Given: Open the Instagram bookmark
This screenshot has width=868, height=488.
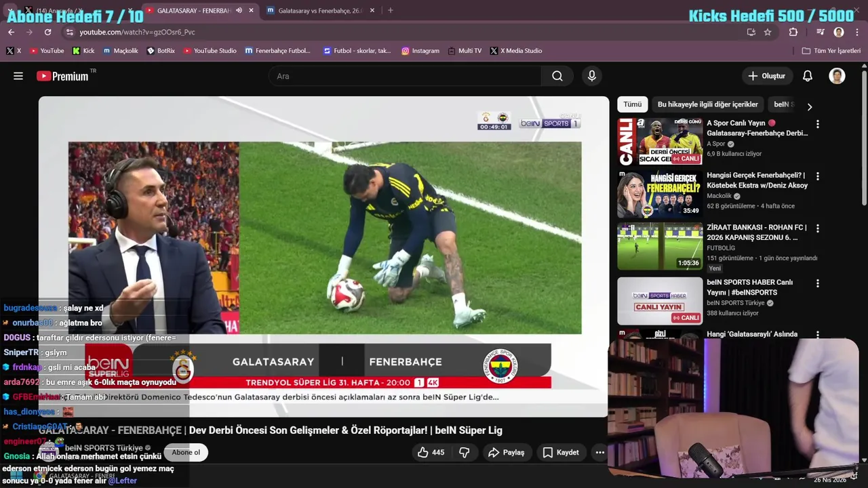Looking at the screenshot, I should (420, 51).
